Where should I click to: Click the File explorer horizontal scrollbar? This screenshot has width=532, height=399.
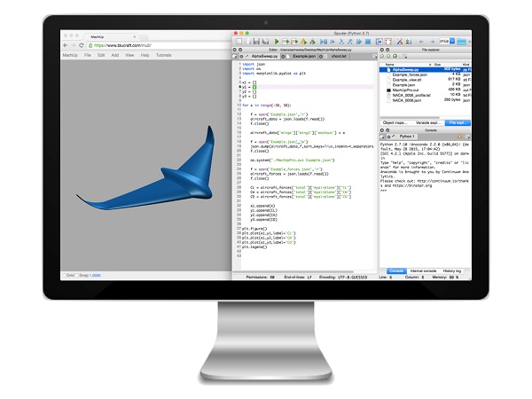click(x=410, y=117)
